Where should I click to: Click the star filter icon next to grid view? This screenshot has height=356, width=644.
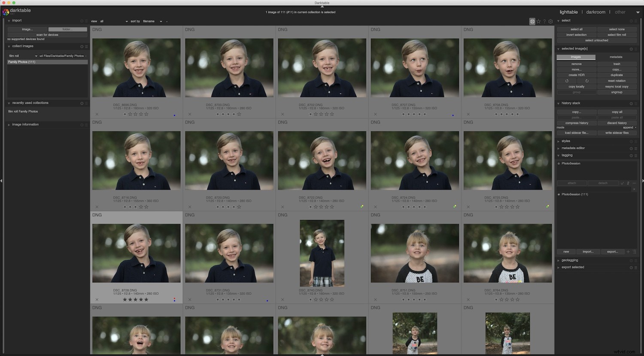[x=538, y=21]
